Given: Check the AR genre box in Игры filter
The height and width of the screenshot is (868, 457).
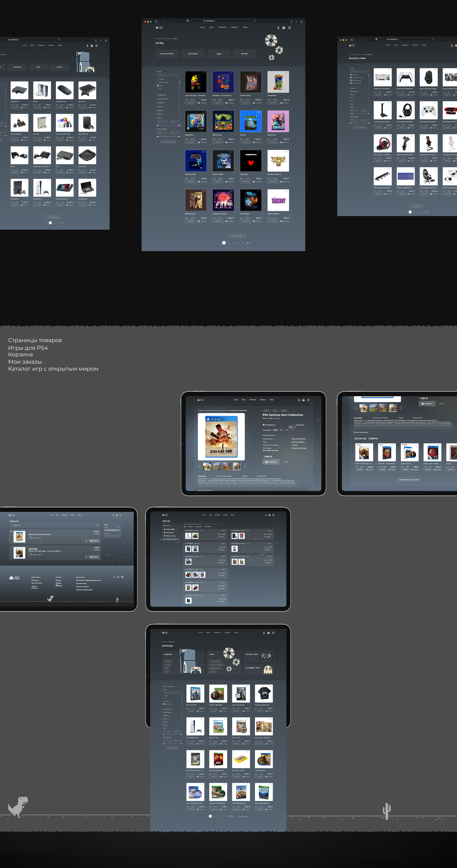Looking at the screenshot, I should tap(158, 89).
